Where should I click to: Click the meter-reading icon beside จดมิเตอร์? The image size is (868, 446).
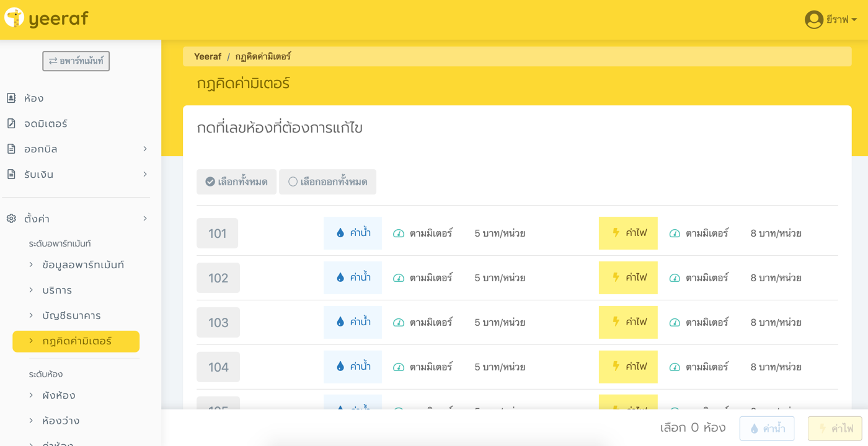pyautogui.click(x=11, y=123)
